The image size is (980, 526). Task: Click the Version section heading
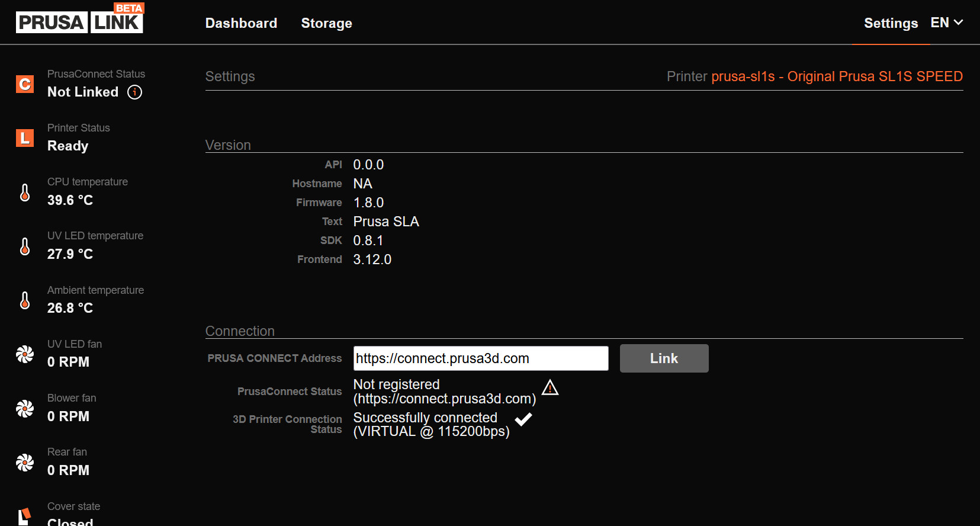click(x=228, y=145)
